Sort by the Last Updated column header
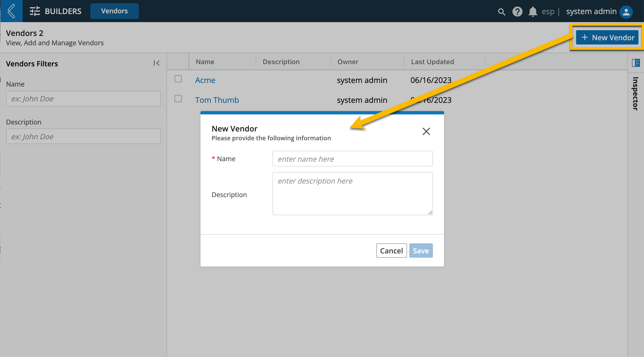Image resolution: width=644 pixels, height=357 pixels. (x=432, y=62)
